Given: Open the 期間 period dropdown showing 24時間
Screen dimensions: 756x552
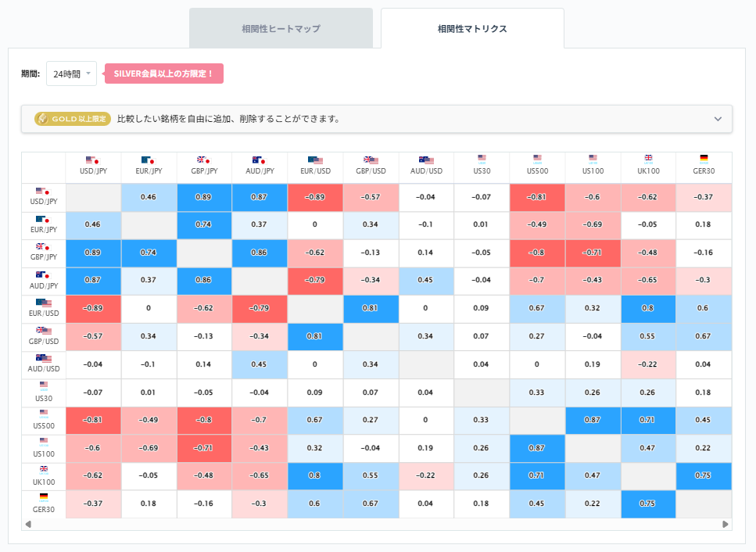Looking at the screenshot, I should point(70,73).
